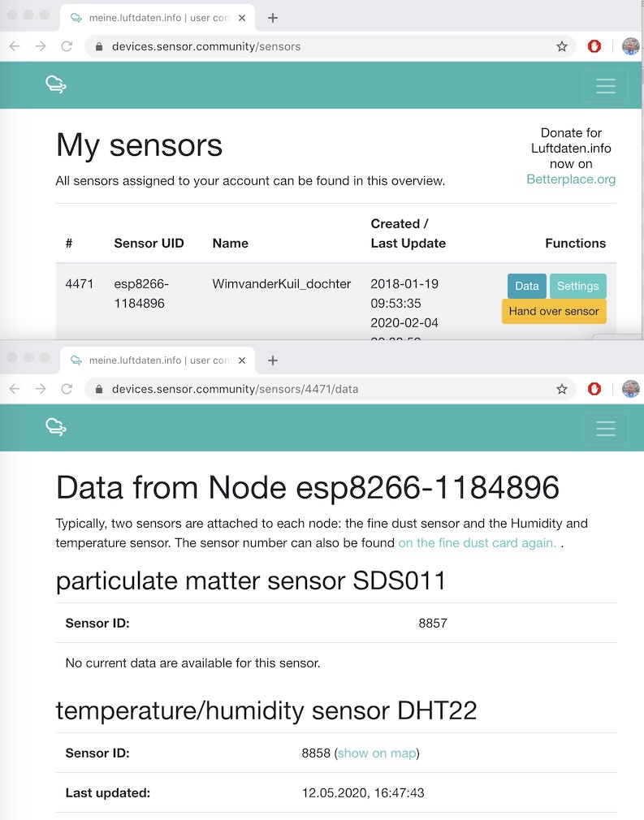The image size is (644, 820).
Task: Click the Hand over sensor button
Action: click(x=554, y=311)
